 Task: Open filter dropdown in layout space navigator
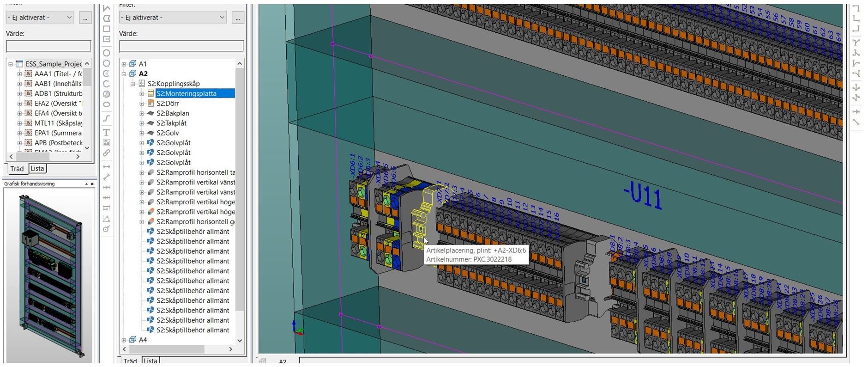click(222, 18)
